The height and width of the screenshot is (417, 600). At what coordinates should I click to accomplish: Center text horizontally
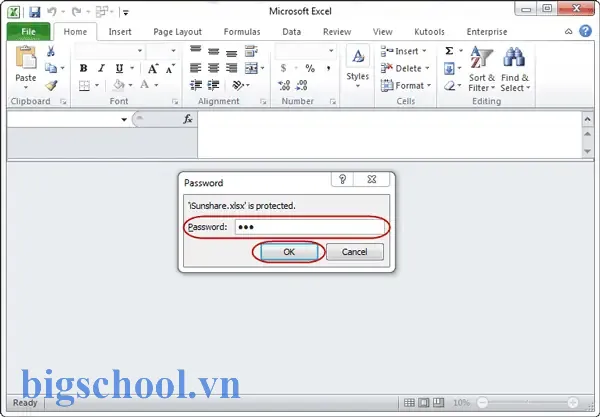pos(214,68)
